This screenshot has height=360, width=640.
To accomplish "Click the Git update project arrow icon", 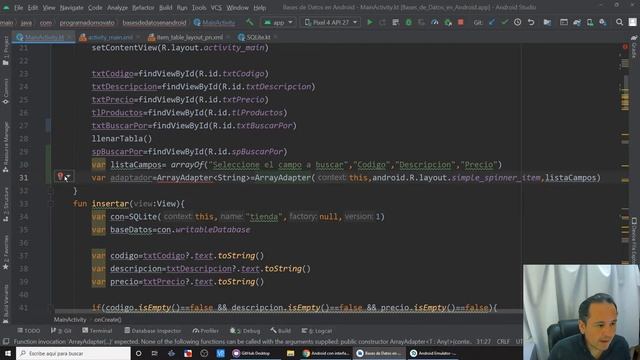I will (492, 22).
